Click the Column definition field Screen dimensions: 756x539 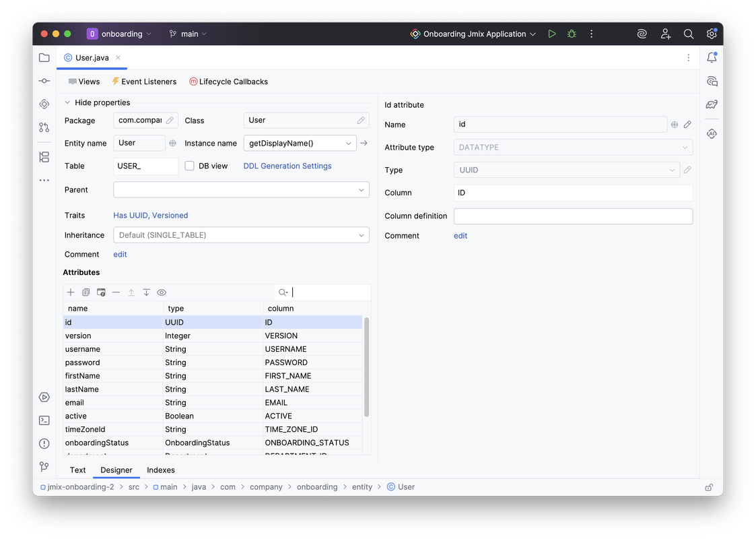click(x=574, y=216)
